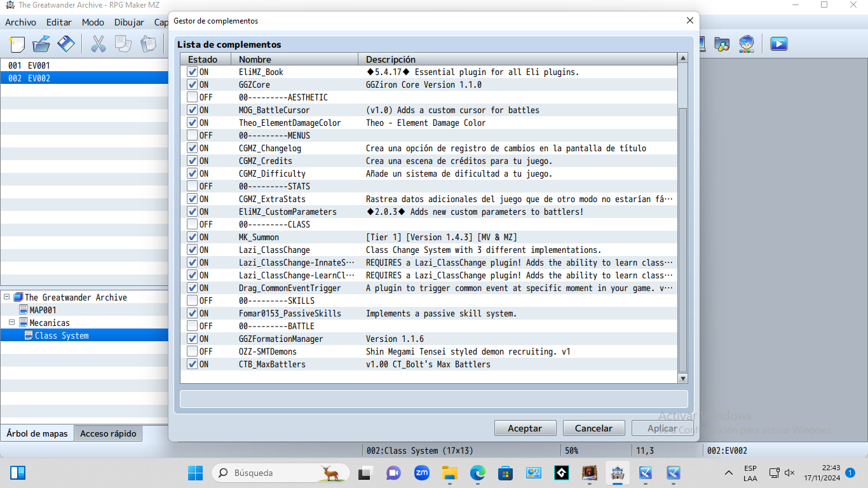This screenshot has width=868, height=488.
Task: Disable the CGMZ_Changelog plugin checkbox
Action: 192,148
